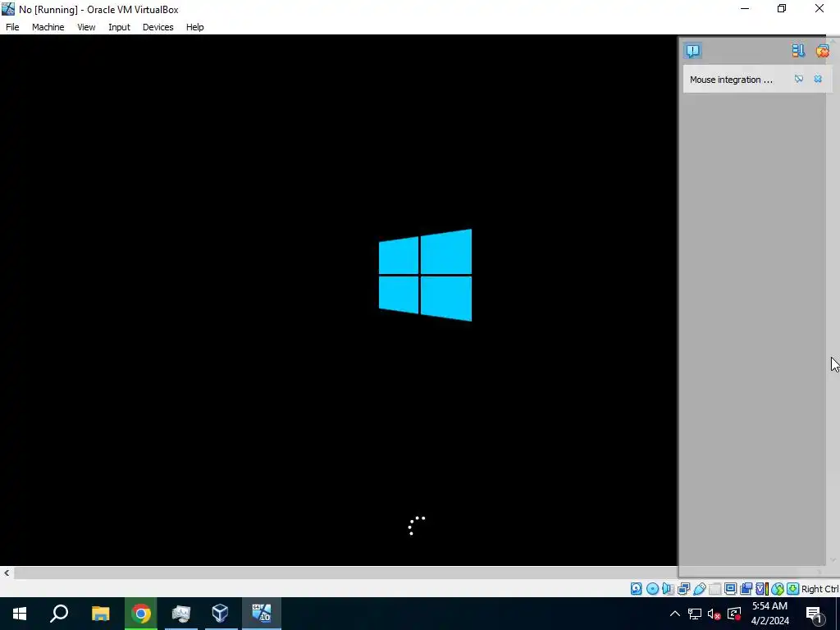The height and width of the screenshot is (630, 840).
Task: Click the audio indicator in status bar
Action: tap(668, 589)
